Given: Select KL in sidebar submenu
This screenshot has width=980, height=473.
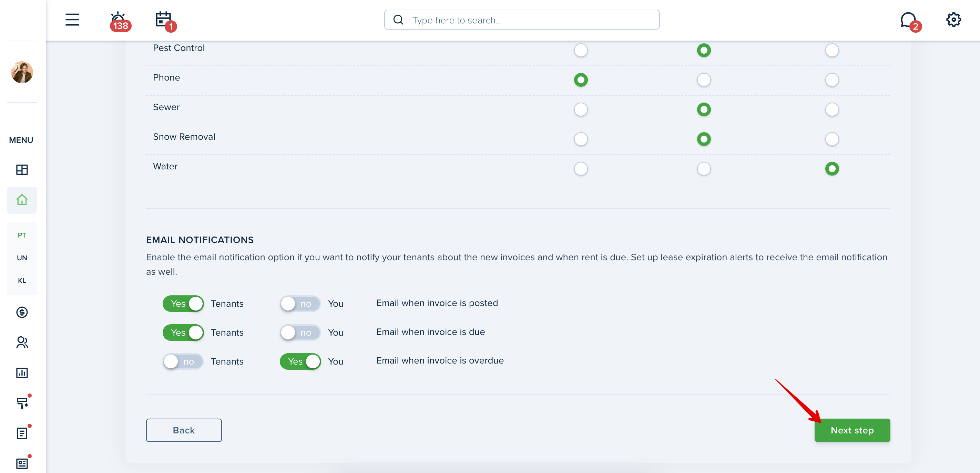Looking at the screenshot, I should point(22,281).
